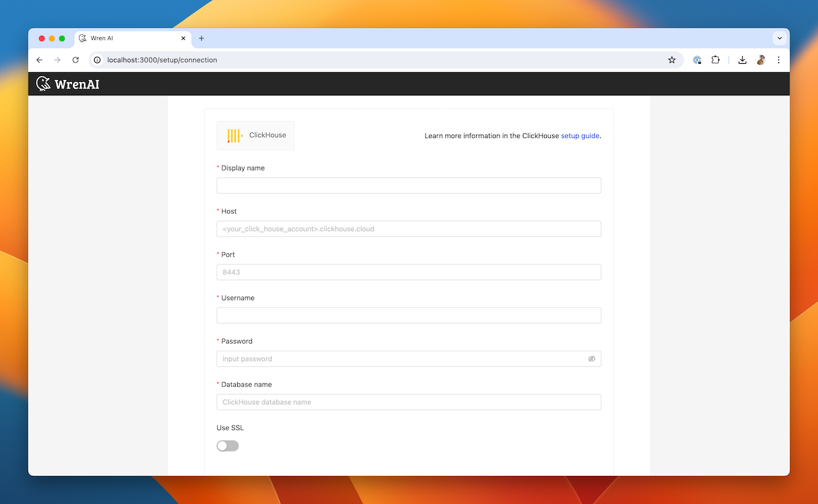This screenshot has width=818, height=504.
Task: Click the Database name input field
Action: point(409,402)
